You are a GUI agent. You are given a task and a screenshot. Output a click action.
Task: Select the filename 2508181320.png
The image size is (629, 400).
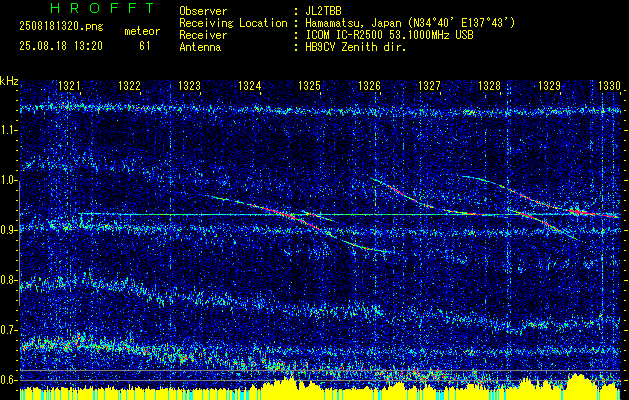pyautogui.click(x=61, y=27)
